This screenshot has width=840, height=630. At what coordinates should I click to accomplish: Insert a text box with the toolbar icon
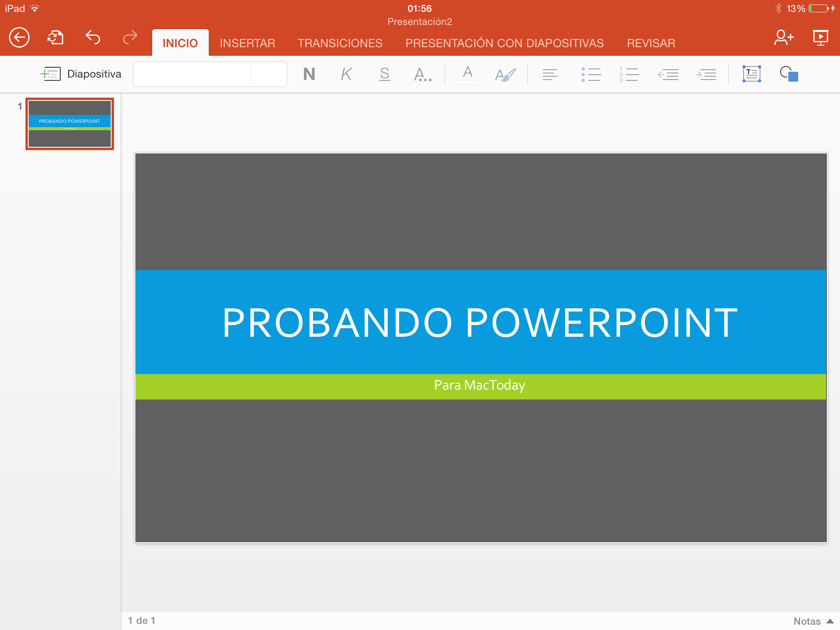[751, 74]
